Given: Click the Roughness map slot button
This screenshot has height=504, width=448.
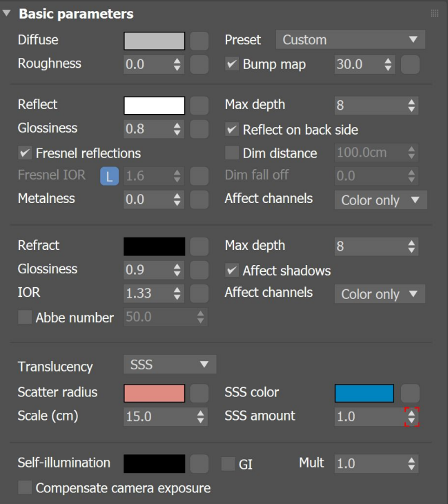Looking at the screenshot, I should pos(199,65).
